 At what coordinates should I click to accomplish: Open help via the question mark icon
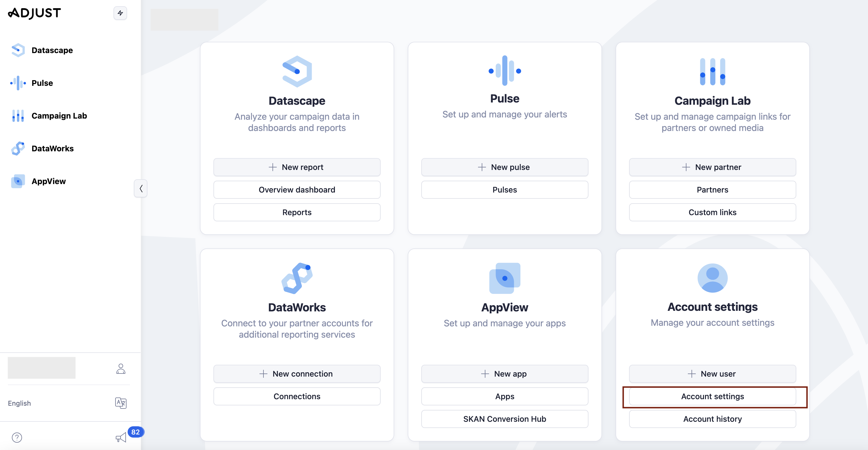point(18,437)
